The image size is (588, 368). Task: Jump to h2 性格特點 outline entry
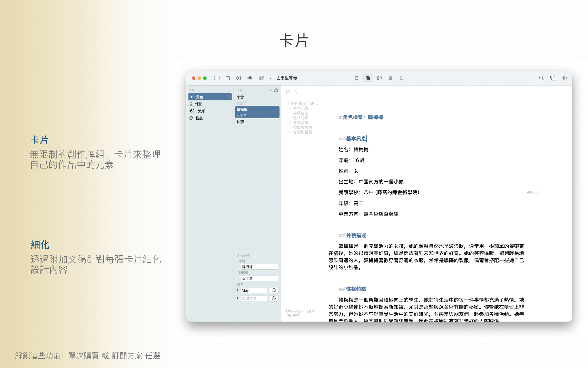(x=298, y=118)
